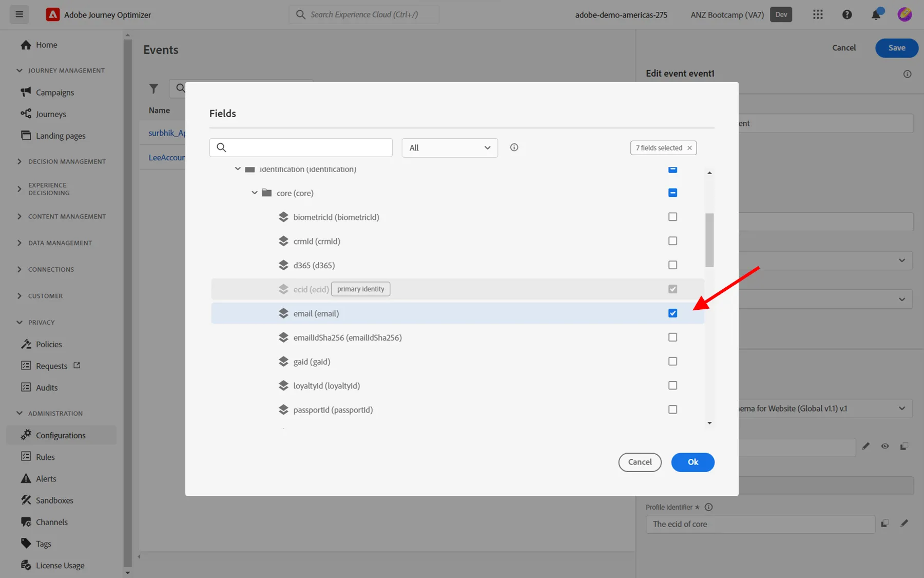Click the Sandboxes tools icon

(x=26, y=500)
